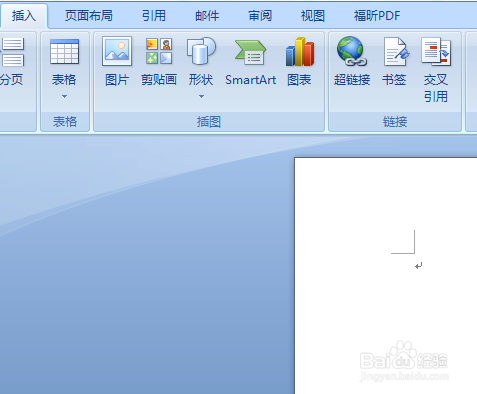The image size is (477, 394).
Task: Click the 表格 table grid icon
Action: [x=64, y=52]
